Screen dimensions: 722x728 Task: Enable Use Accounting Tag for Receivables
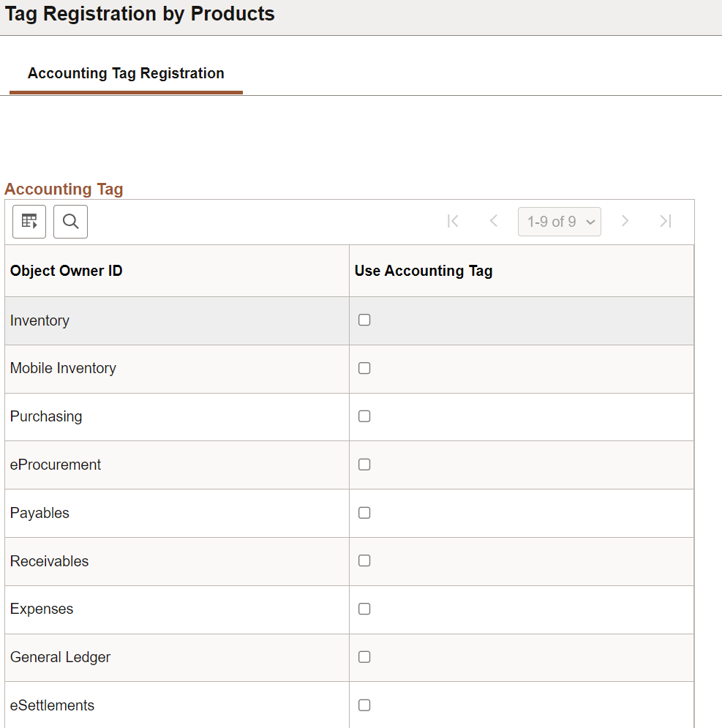(x=364, y=560)
